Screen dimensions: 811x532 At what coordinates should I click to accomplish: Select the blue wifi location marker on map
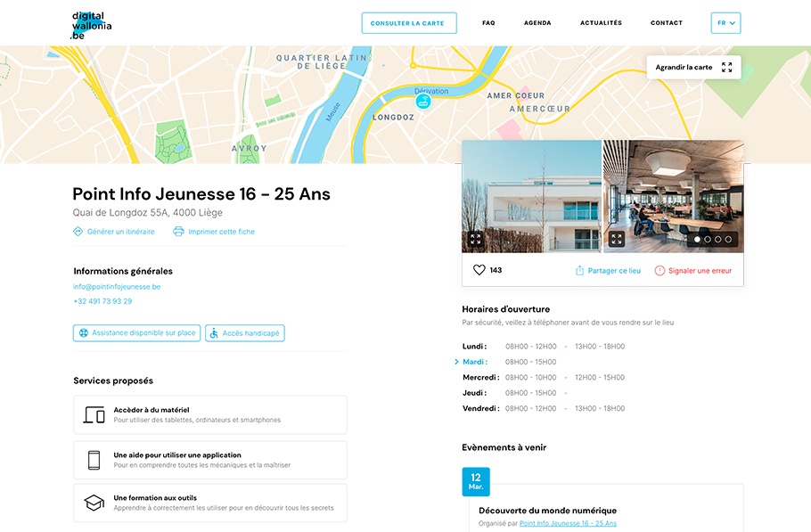423,101
